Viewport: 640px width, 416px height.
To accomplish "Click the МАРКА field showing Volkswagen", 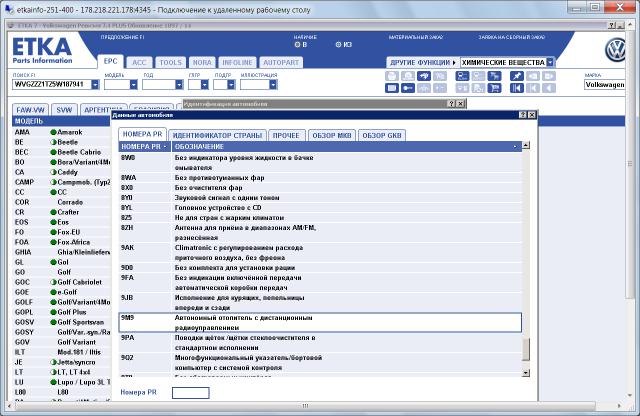I will (x=604, y=85).
